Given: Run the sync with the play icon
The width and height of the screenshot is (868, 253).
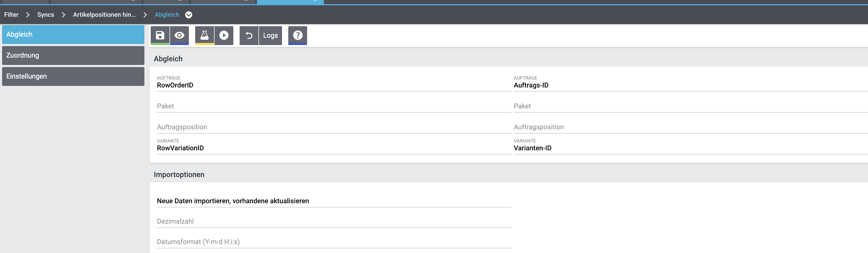Looking at the screenshot, I should [x=224, y=35].
